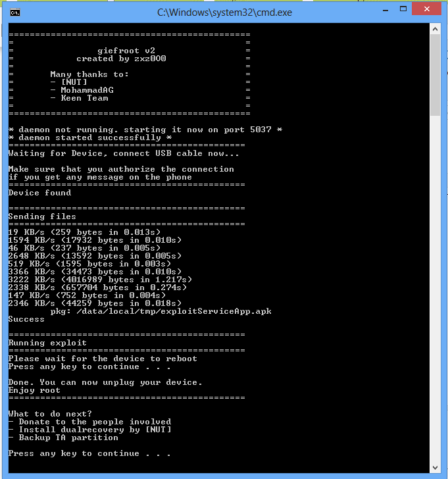The width and height of the screenshot is (448, 479).
Task: Click the final 'Press any key to continue' prompt
Action: click(89, 453)
